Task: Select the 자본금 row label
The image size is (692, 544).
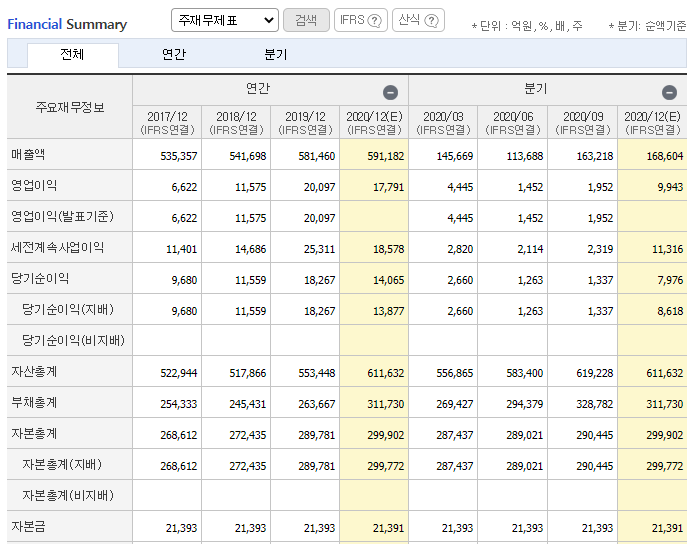Action: [x=28, y=526]
